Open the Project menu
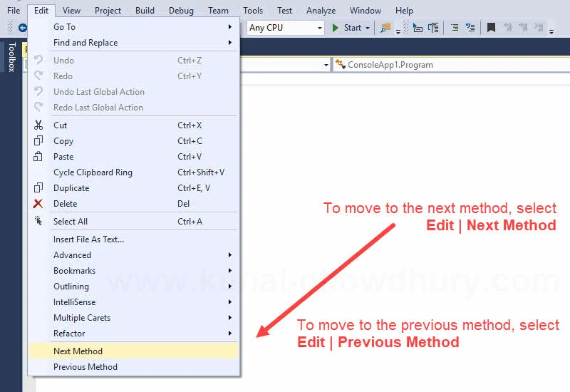The image size is (570, 392). (108, 11)
